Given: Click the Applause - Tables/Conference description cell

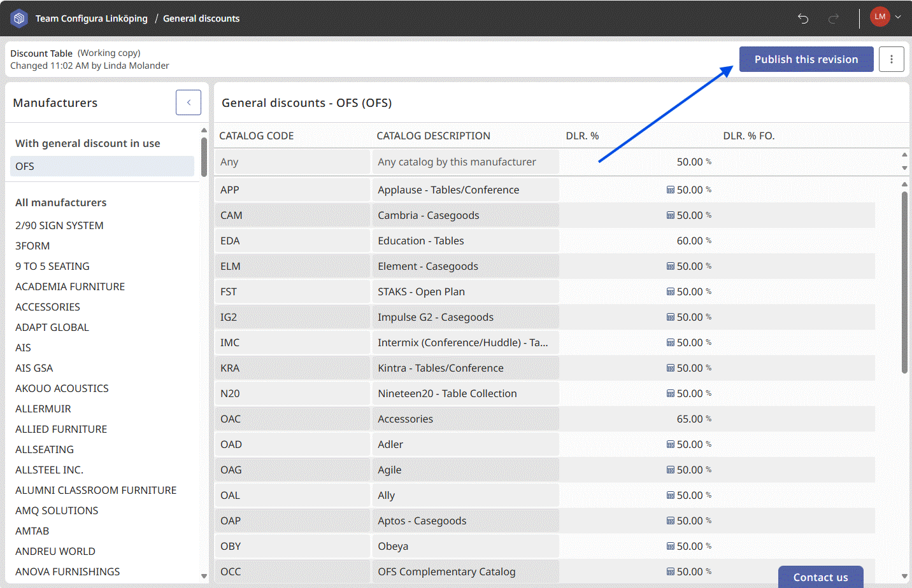Looking at the screenshot, I should click(x=466, y=190).
